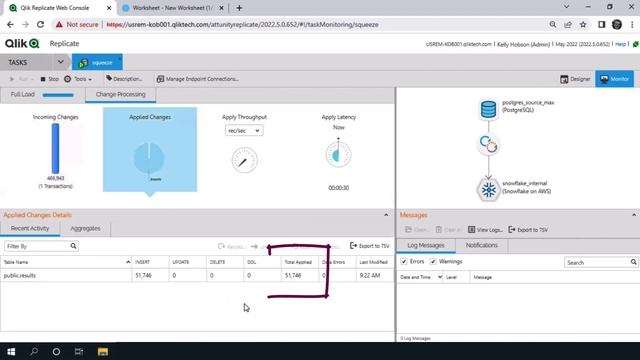640x360 pixels.
Task: Click the Apply Latency gauge
Action: click(x=338, y=155)
